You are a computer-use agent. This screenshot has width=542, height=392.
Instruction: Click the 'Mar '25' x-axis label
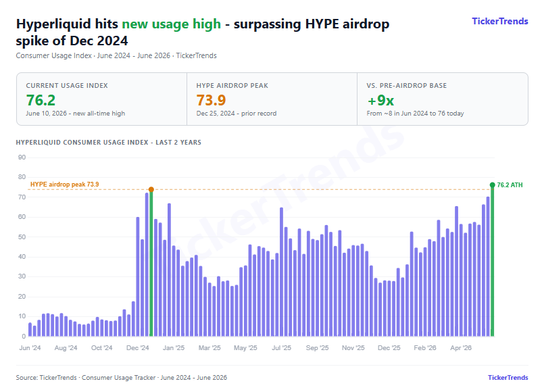coord(210,348)
